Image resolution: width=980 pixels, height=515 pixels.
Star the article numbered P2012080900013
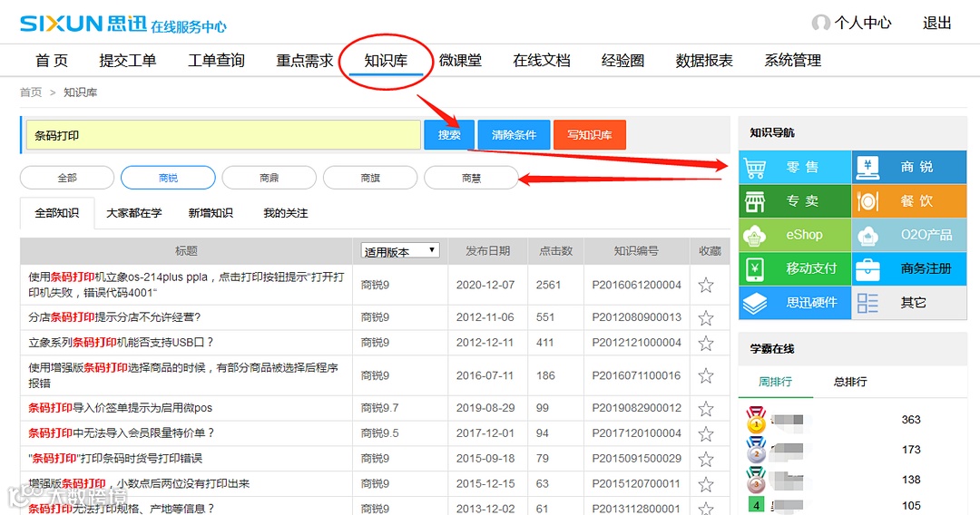pos(706,317)
